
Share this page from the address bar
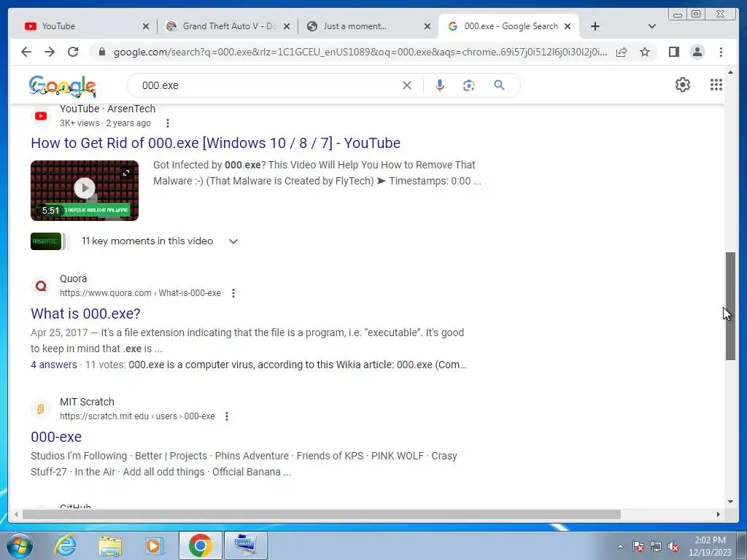[x=622, y=52]
